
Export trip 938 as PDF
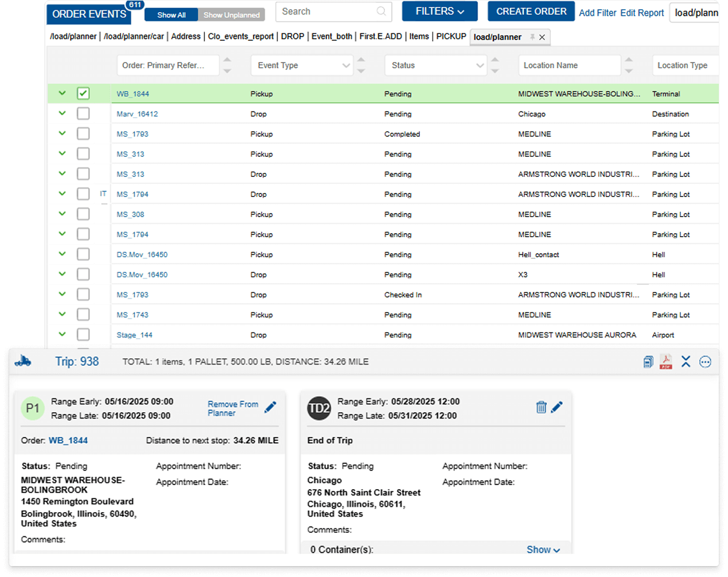665,362
